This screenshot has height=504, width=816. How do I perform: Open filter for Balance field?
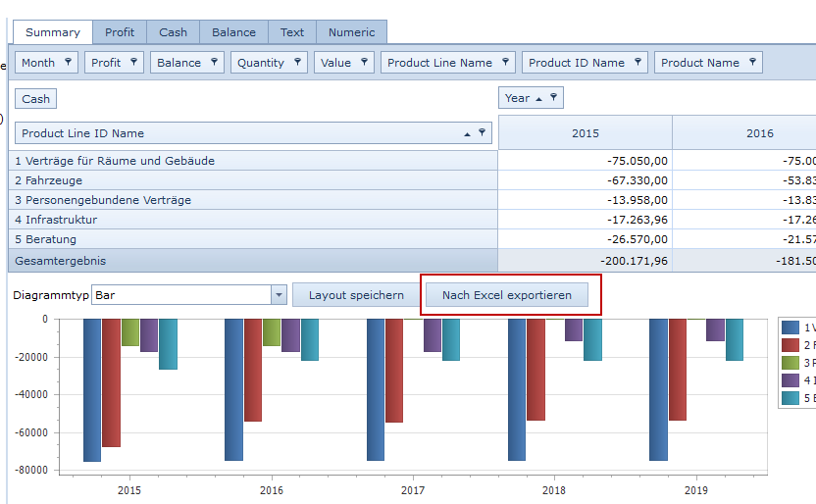213,62
